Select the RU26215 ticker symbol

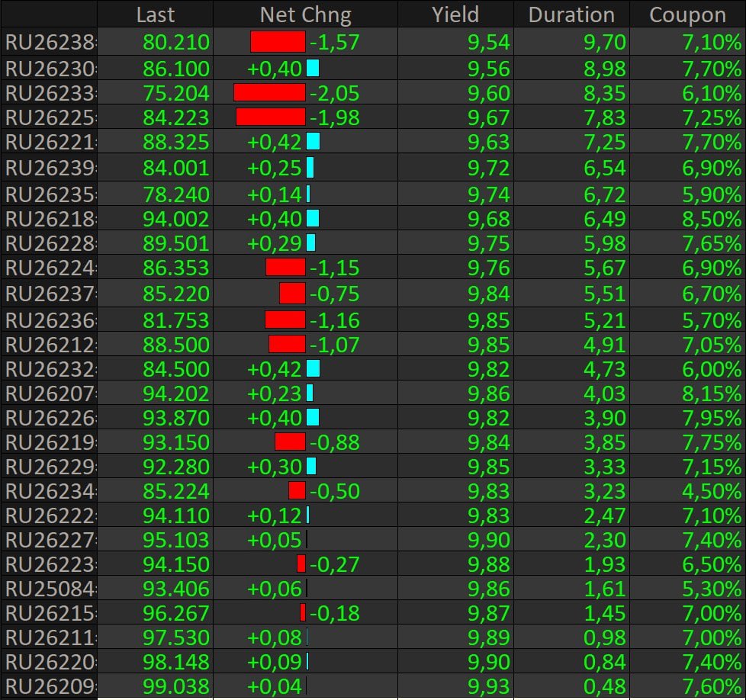point(50,613)
